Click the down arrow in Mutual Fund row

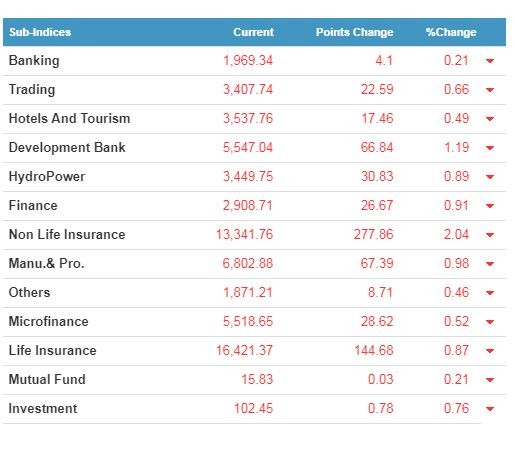coord(490,380)
